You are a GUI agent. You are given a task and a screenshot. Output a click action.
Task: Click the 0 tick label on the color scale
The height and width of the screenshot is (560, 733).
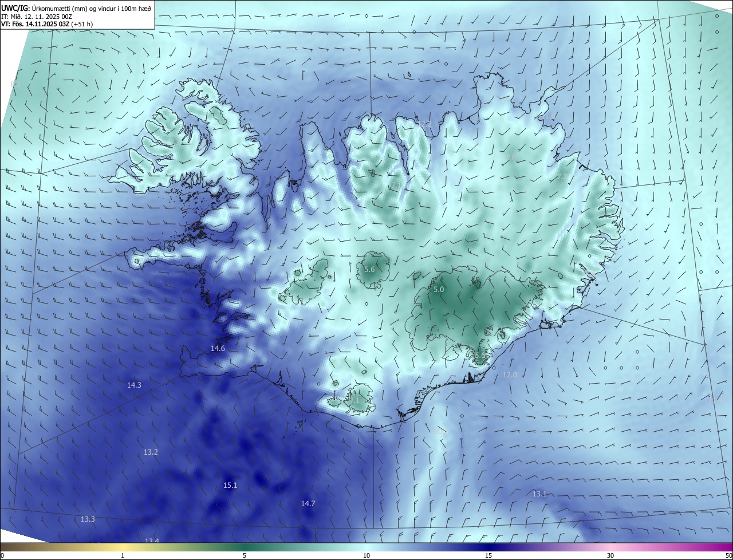(2, 556)
